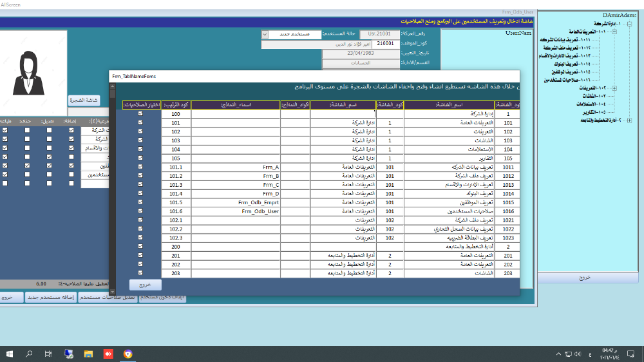The height and width of the screenshot is (362, 644).
Task: Open the حالة المستخدم dropdown arrow
Action: tap(265, 34)
